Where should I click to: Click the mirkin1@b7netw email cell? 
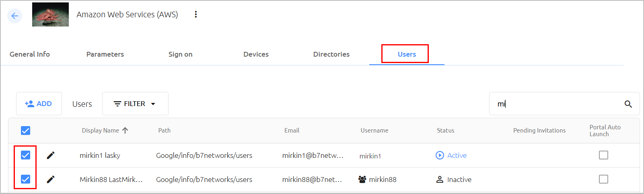tap(313, 155)
